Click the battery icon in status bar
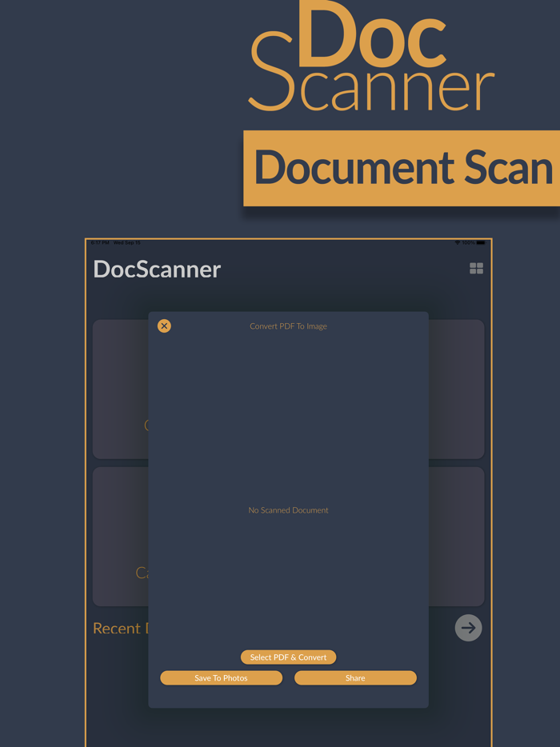This screenshot has height=747, width=560. pyautogui.click(x=481, y=243)
